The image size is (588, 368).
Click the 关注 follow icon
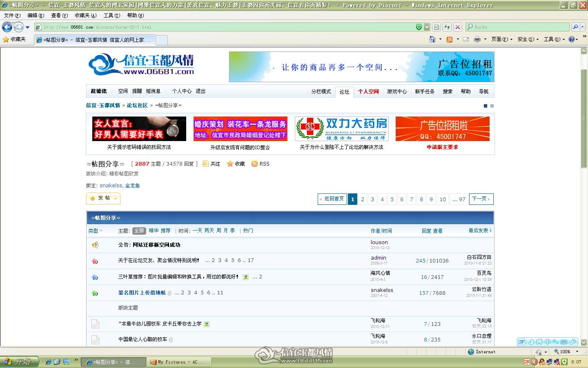[205, 164]
